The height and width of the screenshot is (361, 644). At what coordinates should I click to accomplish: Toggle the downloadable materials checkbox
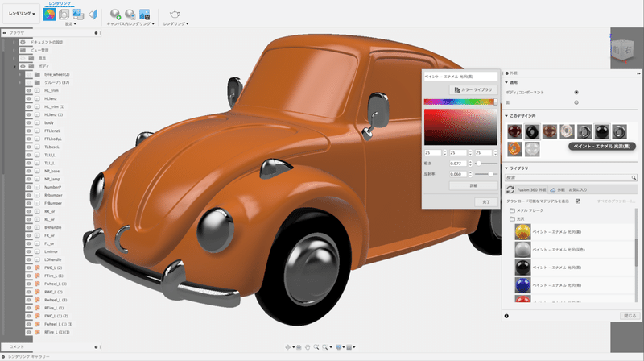[577, 201]
